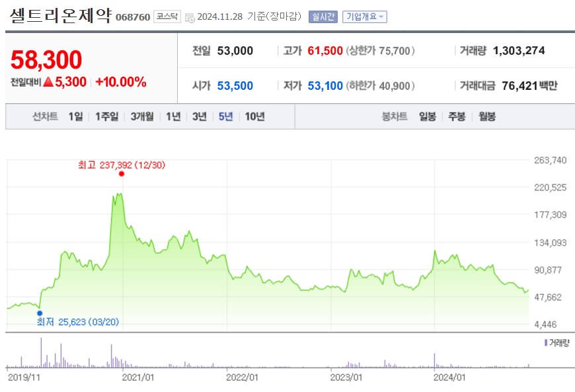Click the 2021/01 axis label
Screen dimensions: 575x392
pyautogui.click(x=138, y=377)
